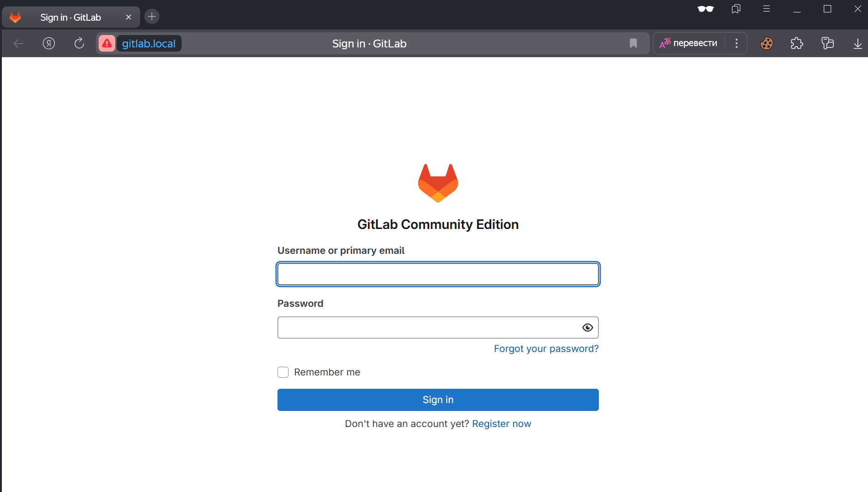
Task: Focus the Username or primary email field
Action: pyautogui.click(x=438, y=275)
